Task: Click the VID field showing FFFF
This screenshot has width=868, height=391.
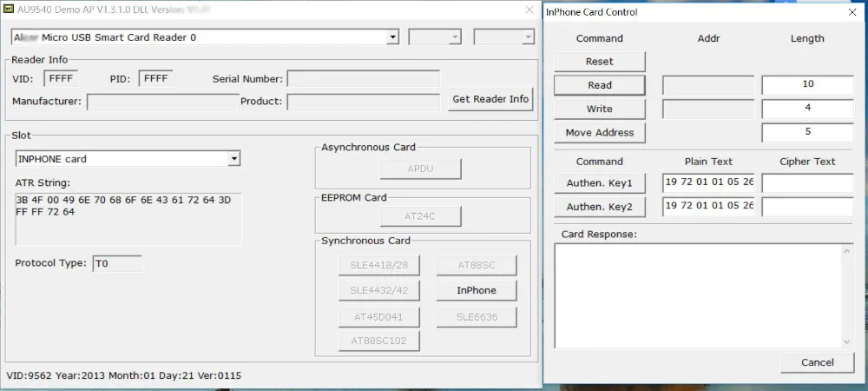Action: (61, 79)
